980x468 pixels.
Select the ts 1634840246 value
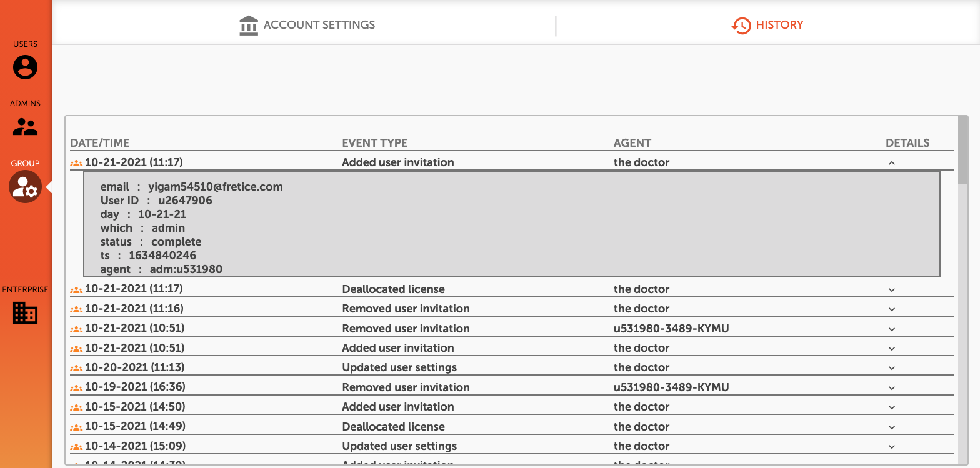point(162,256)
